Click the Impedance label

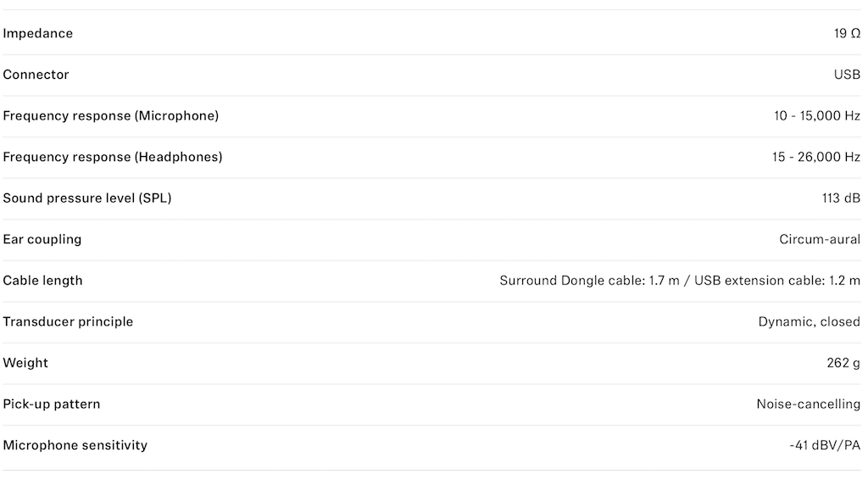click(x=38, y=34)
